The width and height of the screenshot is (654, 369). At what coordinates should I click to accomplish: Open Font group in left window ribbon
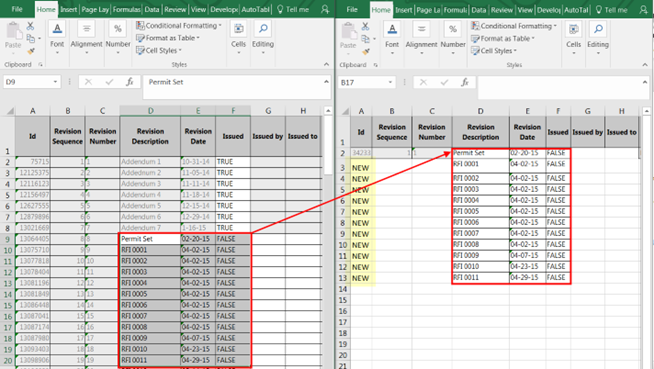pos(57,38)
